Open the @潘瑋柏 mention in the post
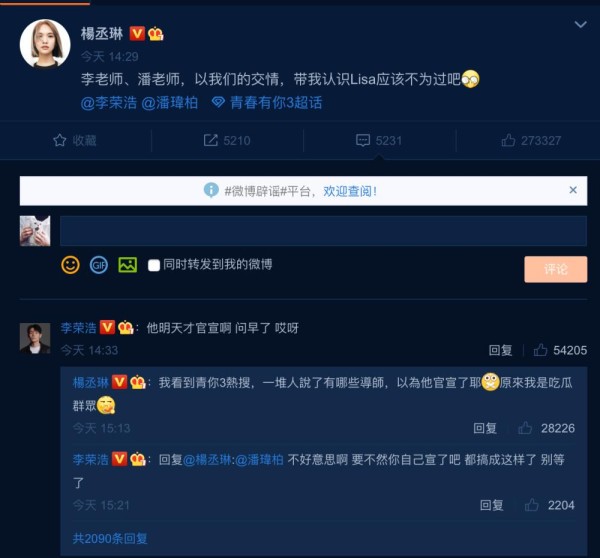600x558 pixels. (170, 103)
